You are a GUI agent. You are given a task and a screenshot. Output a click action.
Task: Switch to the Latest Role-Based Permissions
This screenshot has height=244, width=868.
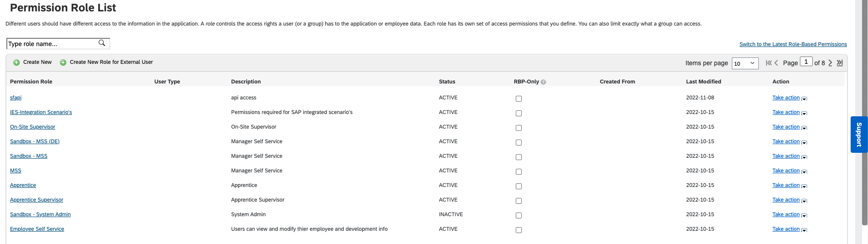point(793,44)
